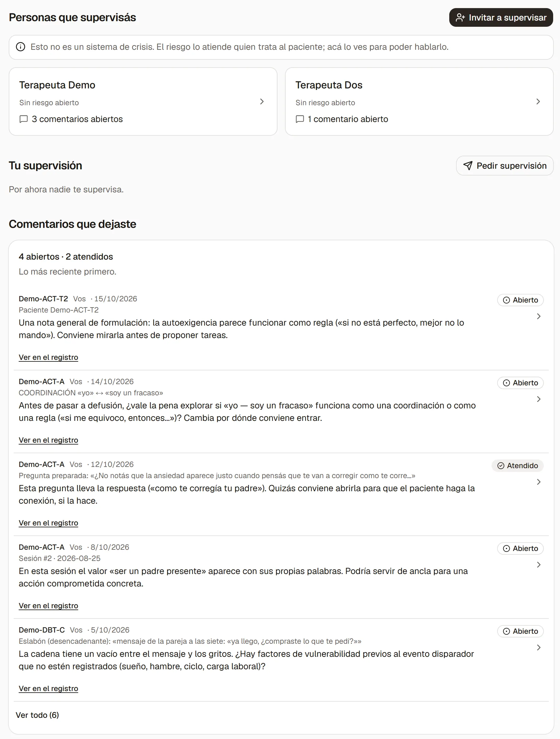Screen dimensions: 560x739
Task: Click the info icon in the crisis notice
Action: (20, 47)
